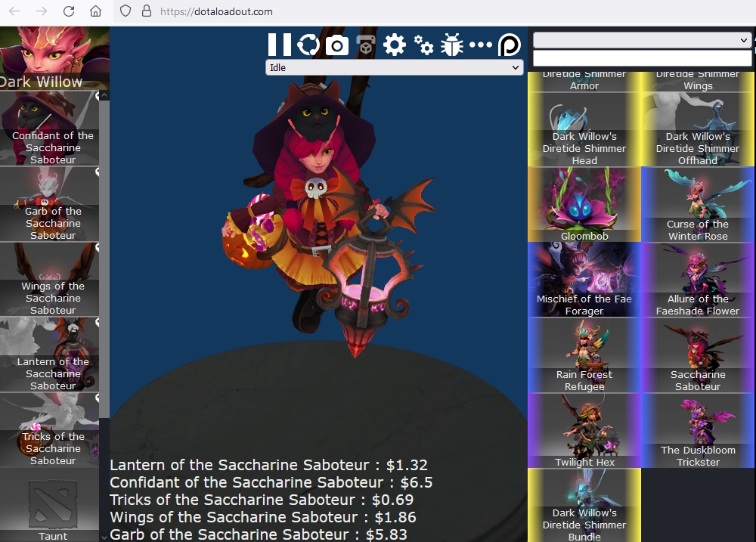Open the three-dots more menu

481,45
